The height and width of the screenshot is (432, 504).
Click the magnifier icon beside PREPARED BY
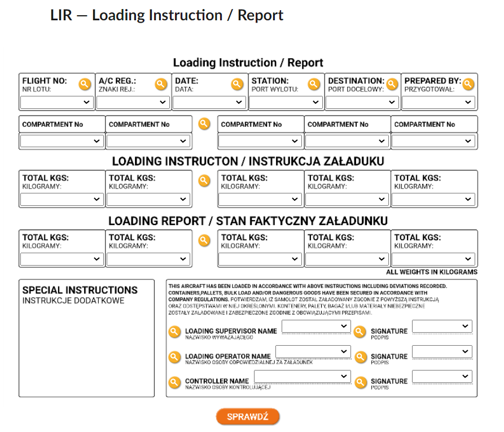tap(468, 85)
